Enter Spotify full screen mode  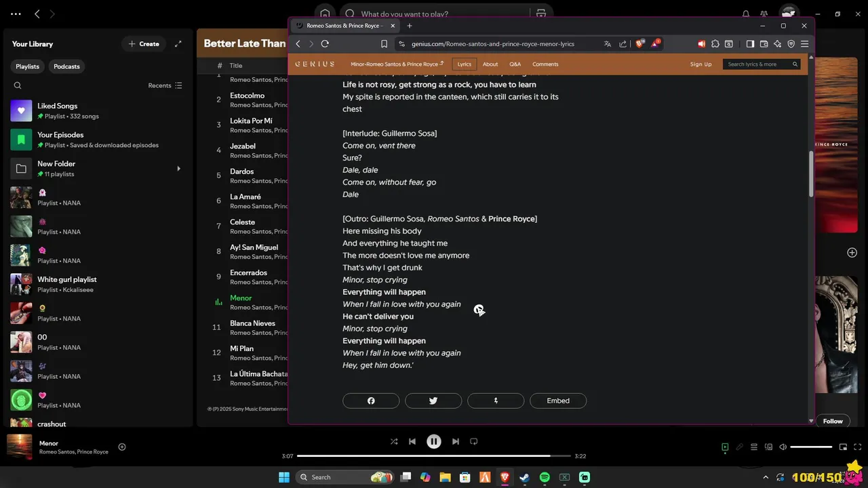pos(858,447)
